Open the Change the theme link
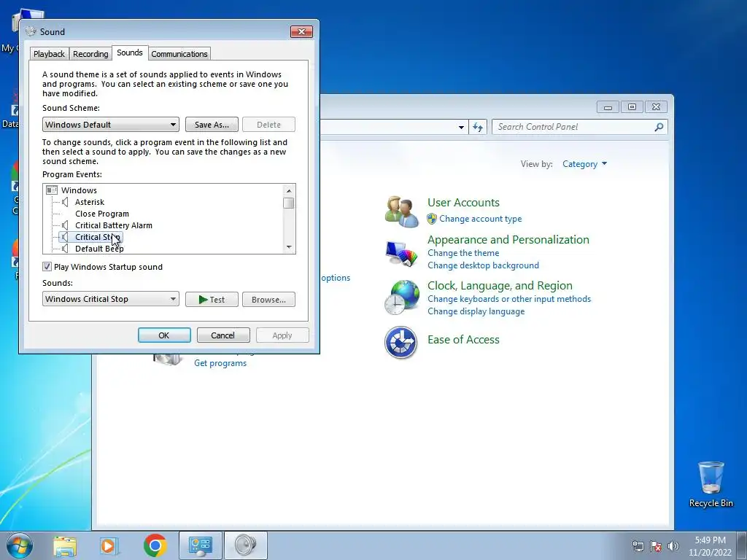The height and width of the screenshot is (560, 747). 463,253
